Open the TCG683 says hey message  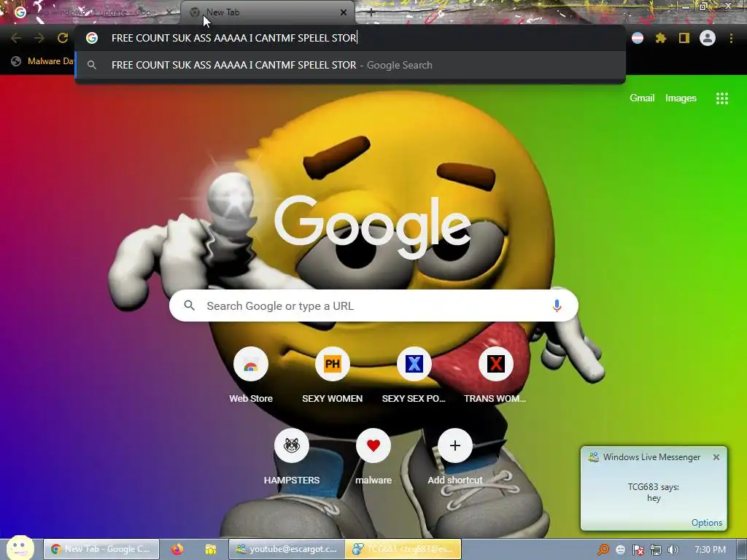coord(654,492)
